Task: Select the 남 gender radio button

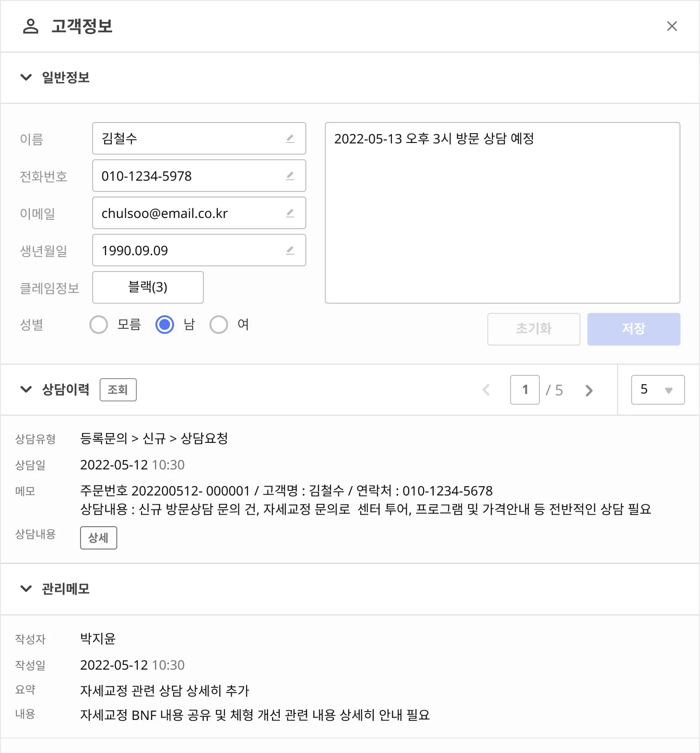Action: coord(165,325)
